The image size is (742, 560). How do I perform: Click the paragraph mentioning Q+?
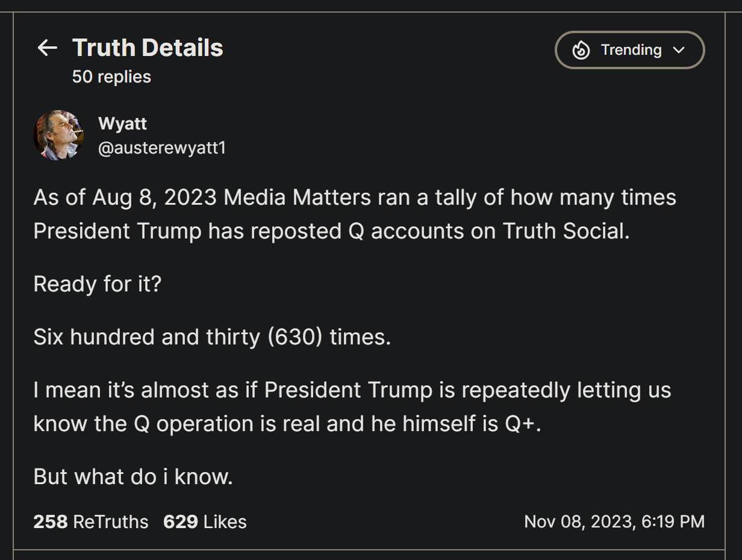352,407
